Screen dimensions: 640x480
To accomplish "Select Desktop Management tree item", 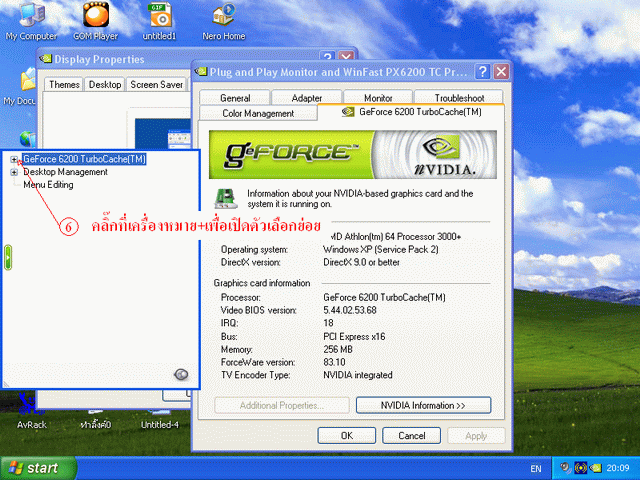I will pyautogui.click(x=65, y=172).
